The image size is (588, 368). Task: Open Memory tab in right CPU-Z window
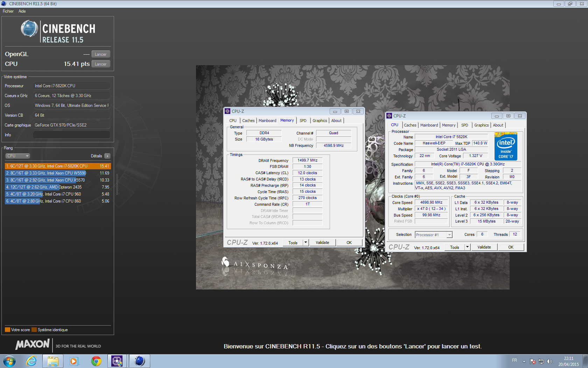(x=449, y=125)
